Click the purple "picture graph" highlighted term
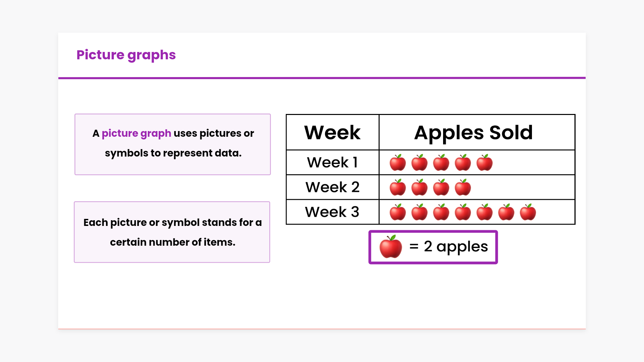The image size is (644, 362). [137, 133]
